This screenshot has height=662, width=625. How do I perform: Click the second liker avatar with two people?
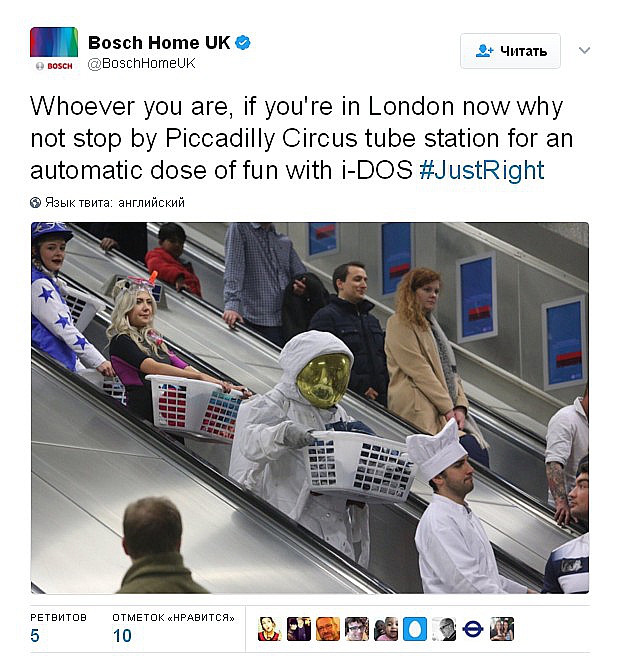299,629
